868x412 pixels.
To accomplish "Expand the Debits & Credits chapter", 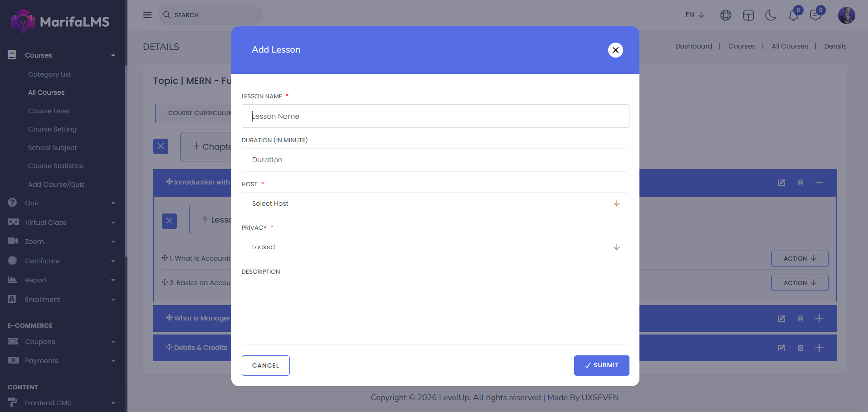I will pyautogui.click(x=819, y=348).
